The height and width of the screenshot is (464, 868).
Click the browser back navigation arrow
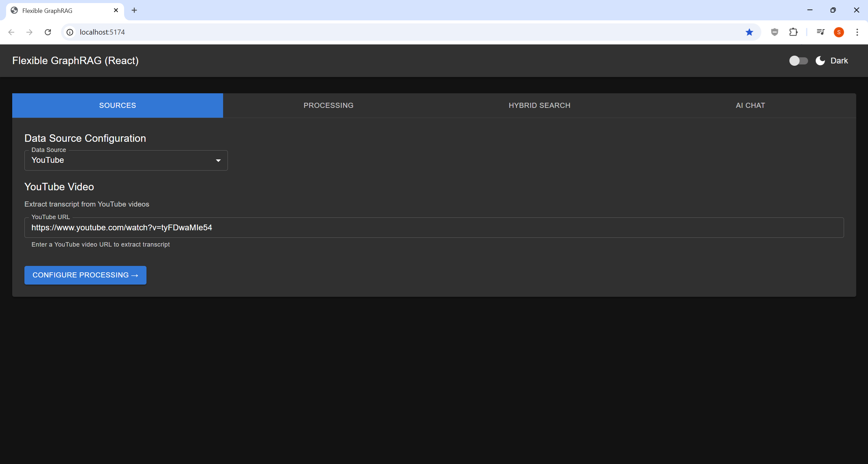pos(12,32)
